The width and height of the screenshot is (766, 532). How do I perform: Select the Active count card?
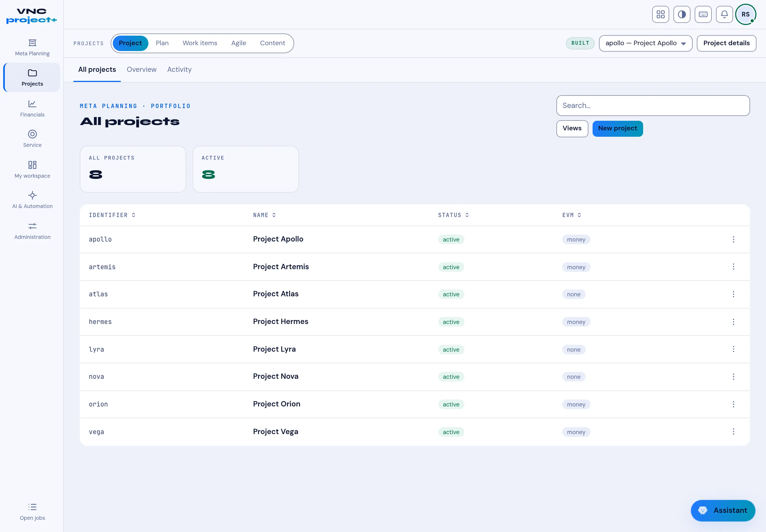coord(245,169)
